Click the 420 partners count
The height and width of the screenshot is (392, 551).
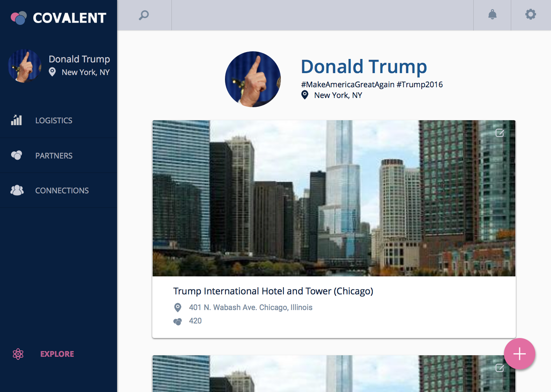tap(195, 321)
